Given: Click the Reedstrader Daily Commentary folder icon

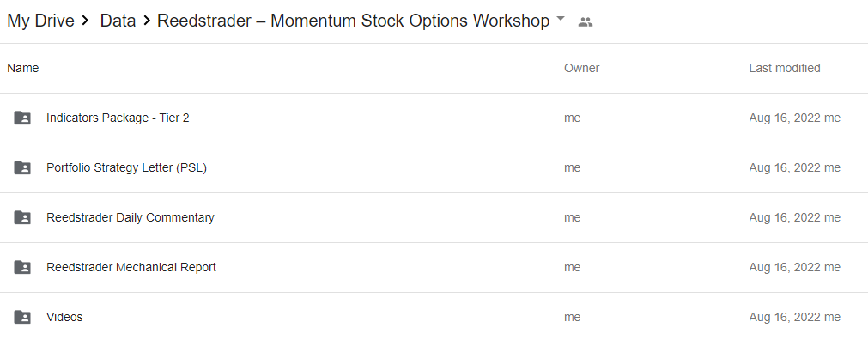Looking at the screenshot, I should pyautogui.click(x=22, y=217).
